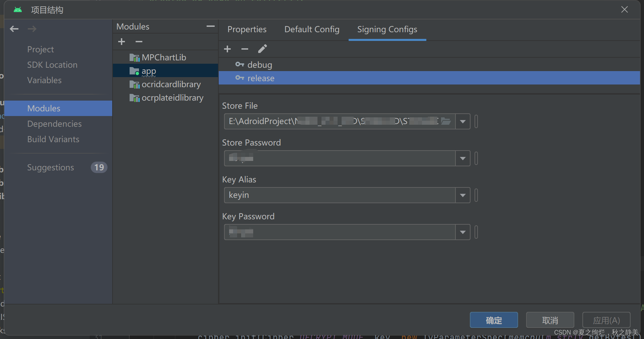Image resolution: width=644 pixels, height=339 pixels.
Task: Remove the selected module with the minus icon
Action: [139, 42]
